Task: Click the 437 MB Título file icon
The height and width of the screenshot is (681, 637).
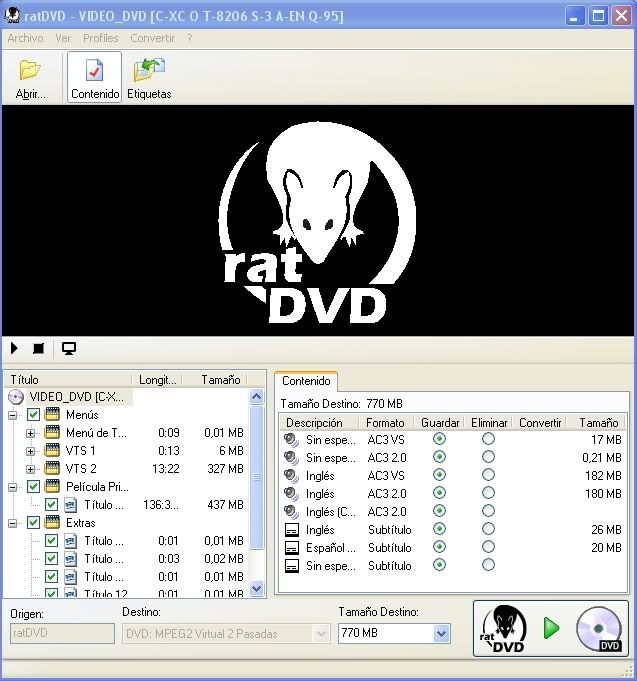Action: (70, 505)
